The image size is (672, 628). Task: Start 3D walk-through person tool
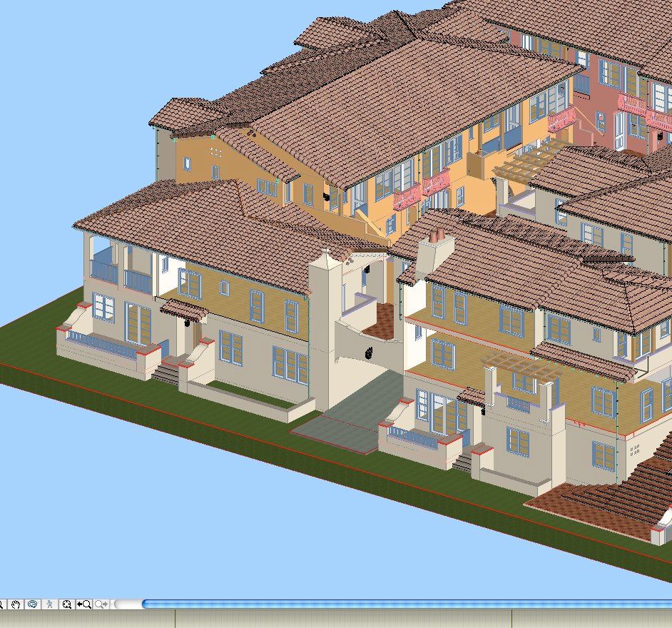pyautogui.click(x=50, y=604)
